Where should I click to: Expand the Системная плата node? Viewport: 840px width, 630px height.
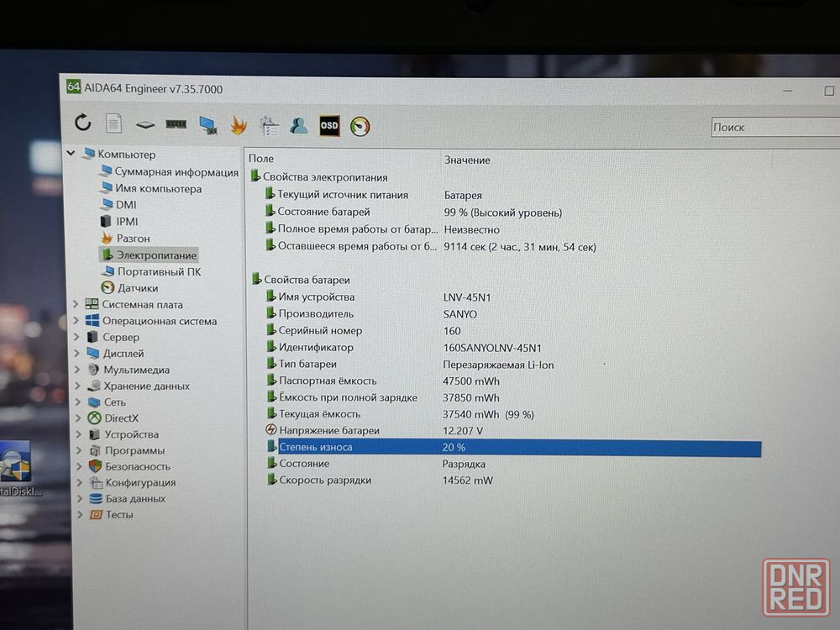point(76,304)
